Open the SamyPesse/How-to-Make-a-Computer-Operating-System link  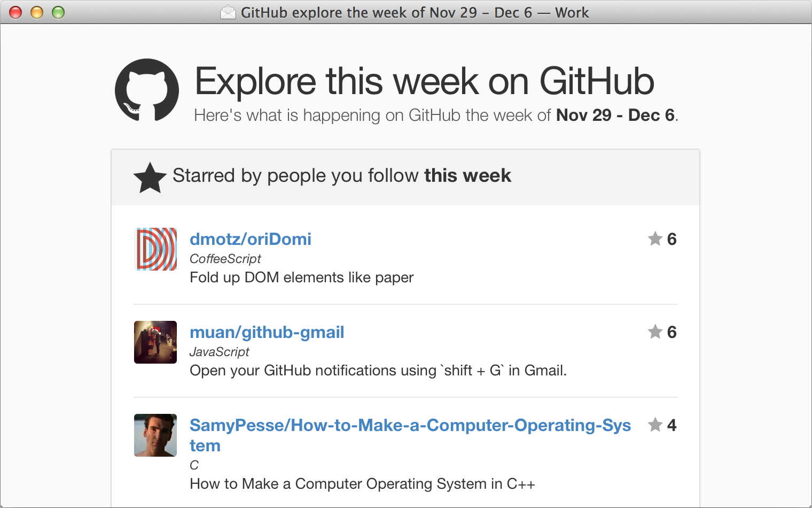[x=410, y=435]
